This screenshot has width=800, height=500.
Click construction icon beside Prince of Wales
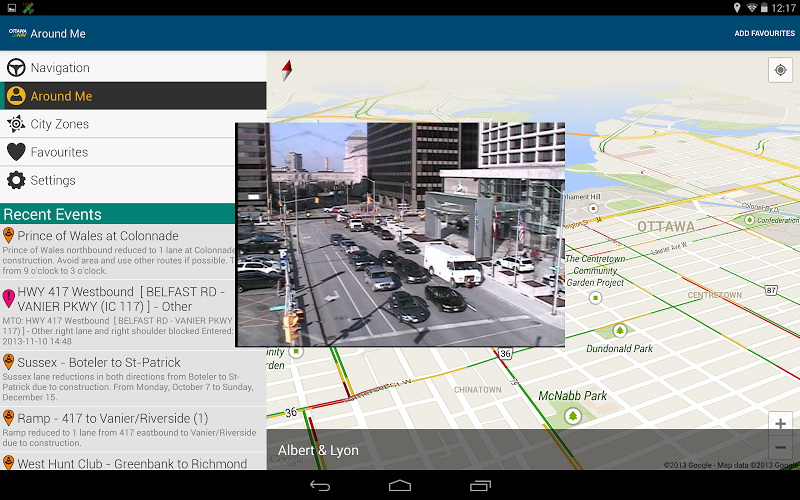[8, 235]
